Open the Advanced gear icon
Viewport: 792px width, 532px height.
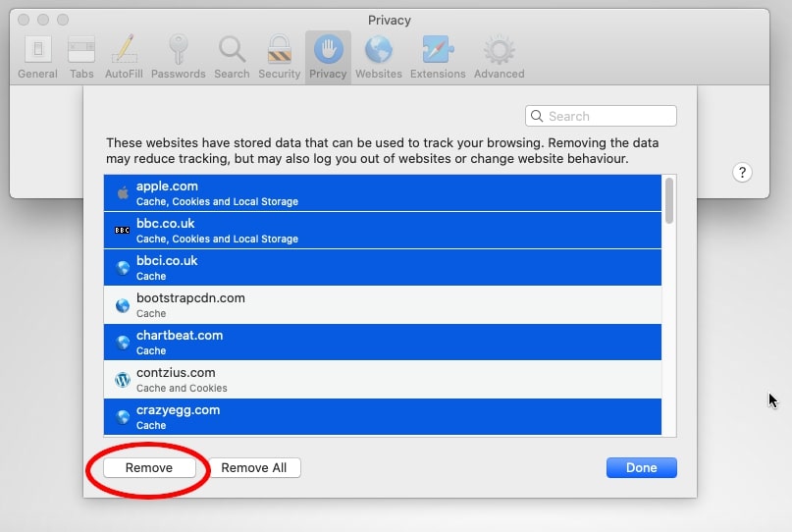499,49
